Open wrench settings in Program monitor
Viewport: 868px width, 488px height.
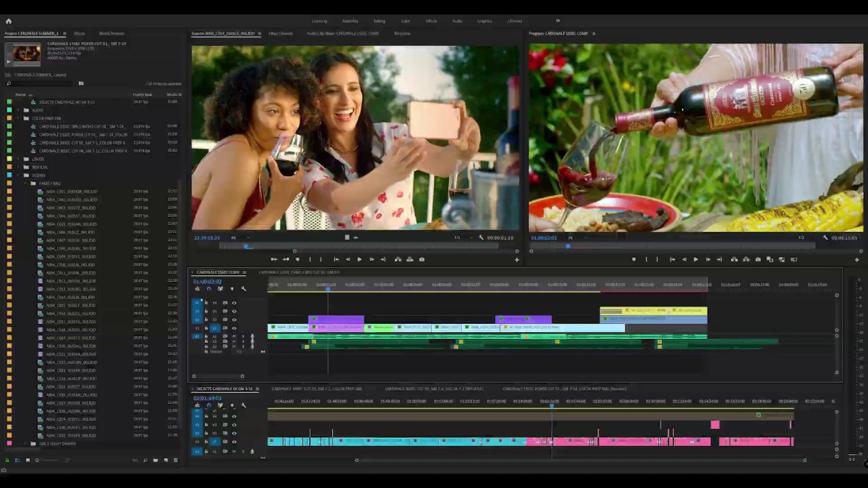825,238
